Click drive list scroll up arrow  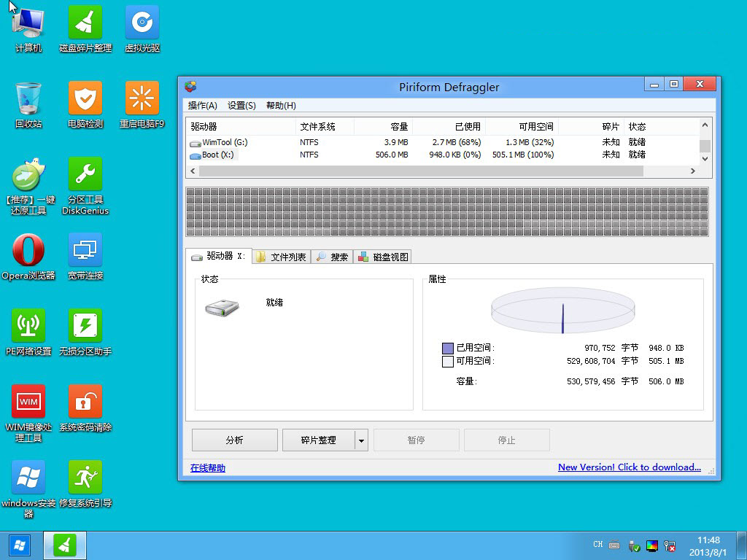(705, 125)
